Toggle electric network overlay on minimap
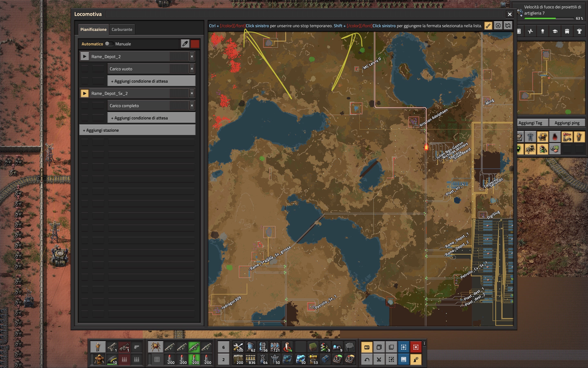This screenshot has height=368, width=588. point(530,137)
